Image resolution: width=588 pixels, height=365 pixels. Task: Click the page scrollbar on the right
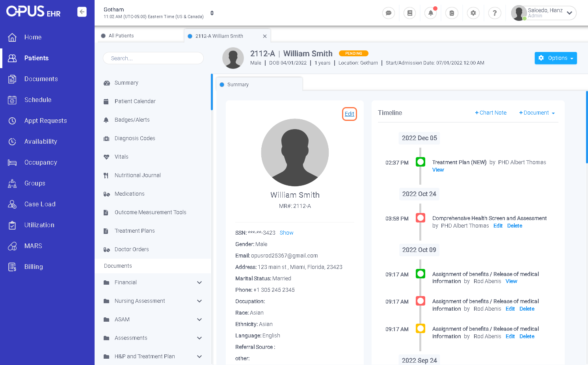pyautogui.click(x=586, y=127)
